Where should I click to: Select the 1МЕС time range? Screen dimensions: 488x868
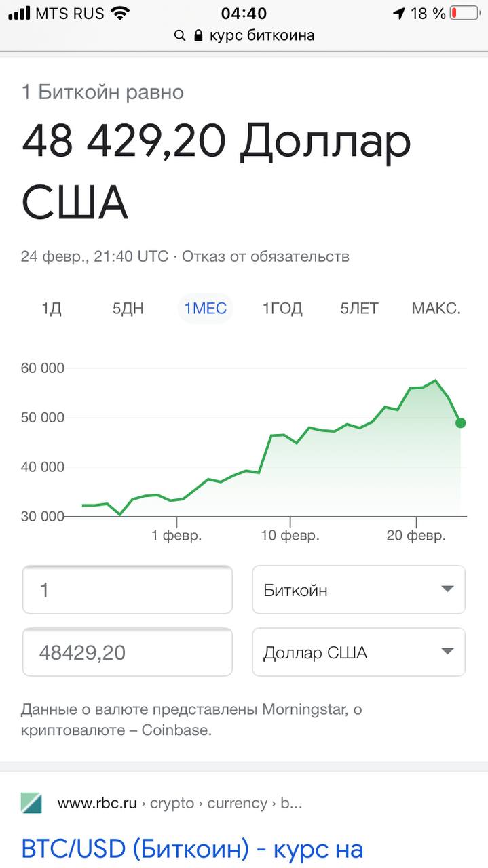(206, 309)
